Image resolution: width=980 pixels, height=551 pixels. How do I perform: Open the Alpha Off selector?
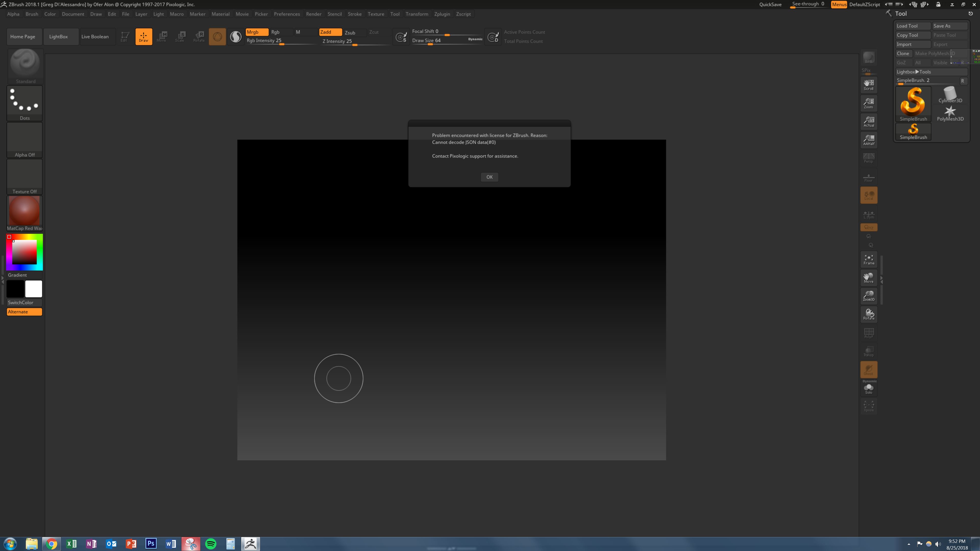[25, 140]
